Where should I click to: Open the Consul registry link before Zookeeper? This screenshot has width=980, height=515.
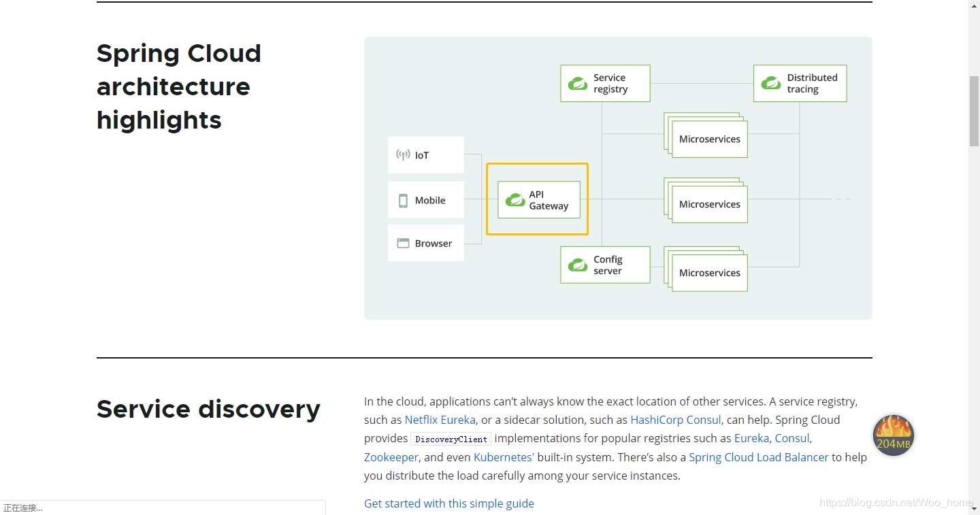[x=792, y=438]
